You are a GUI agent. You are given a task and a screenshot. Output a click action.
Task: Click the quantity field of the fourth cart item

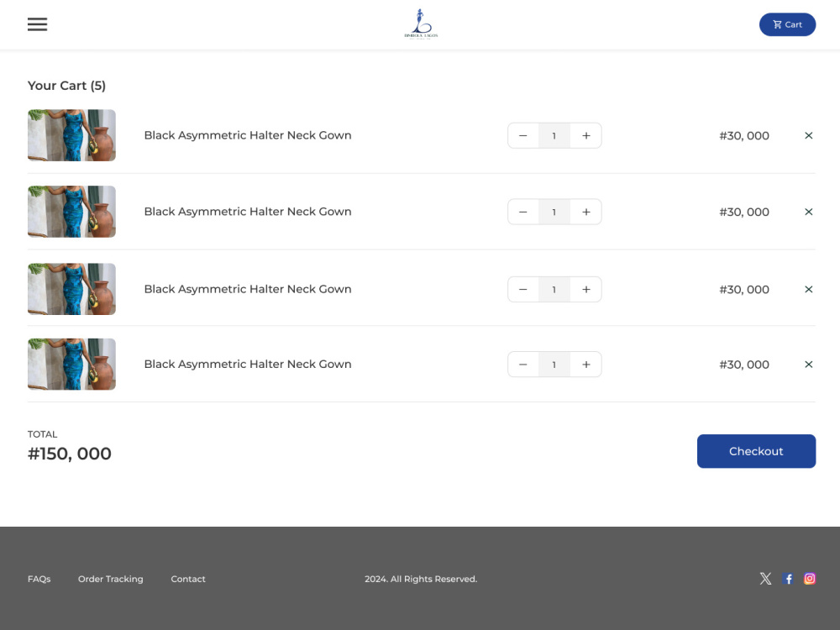(554, 365)
